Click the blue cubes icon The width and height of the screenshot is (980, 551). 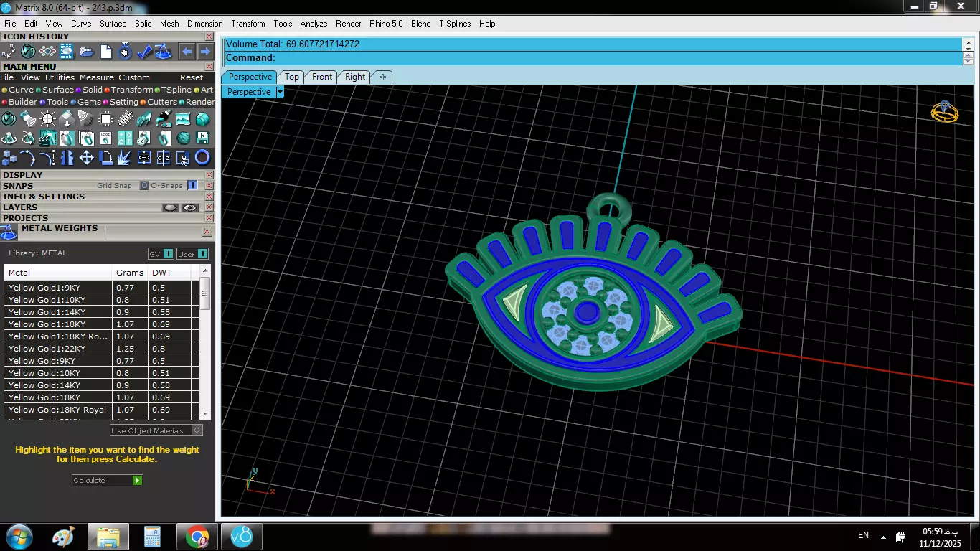[9, 158]
